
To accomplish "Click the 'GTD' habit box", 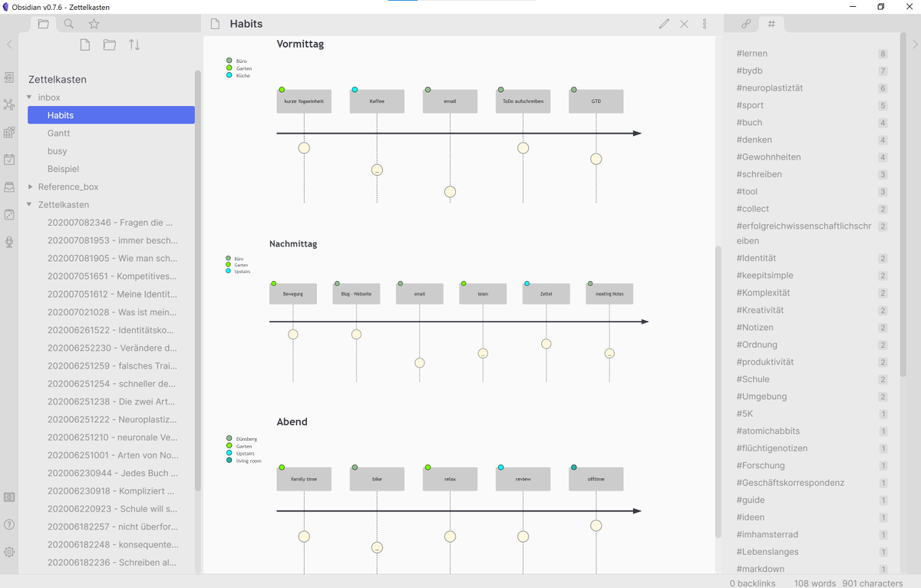I will [x=596, y=101].
